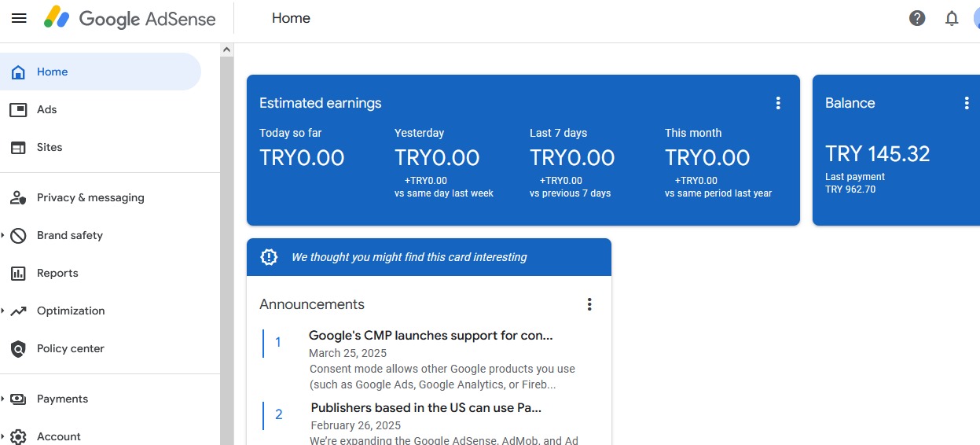This screenshot has width=980, height=445.
Task: Open Estimated earnings card options menu
Action: (778, 103)
